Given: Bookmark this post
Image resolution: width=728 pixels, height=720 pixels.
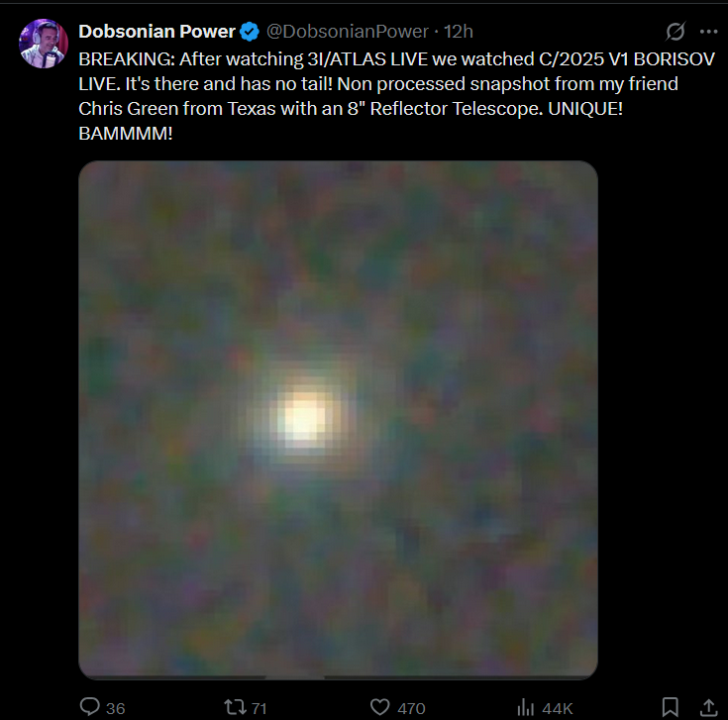Looking at the screenshot, I should click(670, 707).
